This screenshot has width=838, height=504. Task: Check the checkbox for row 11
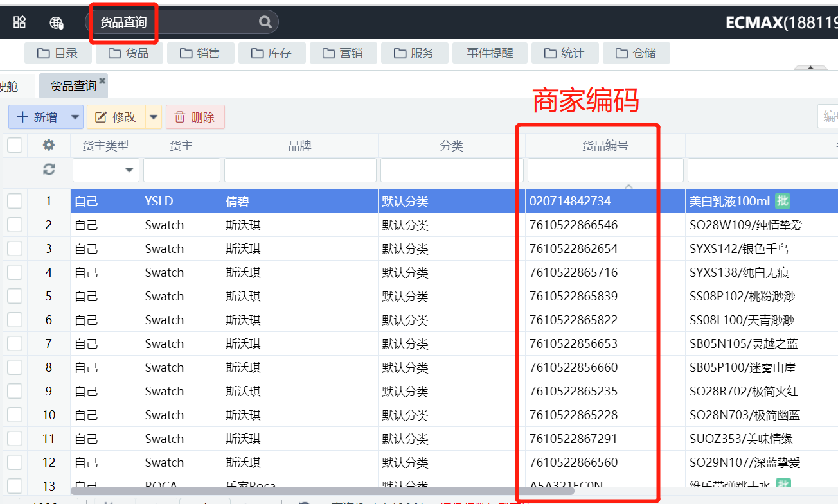point(15,439)
